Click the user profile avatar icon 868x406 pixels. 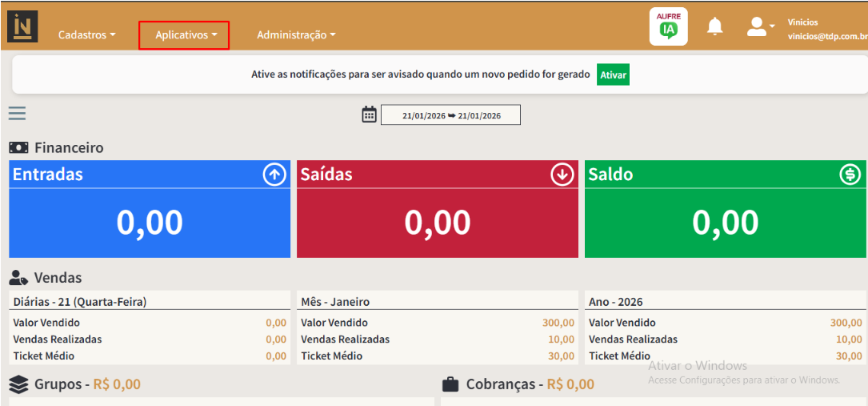[757, 27]
